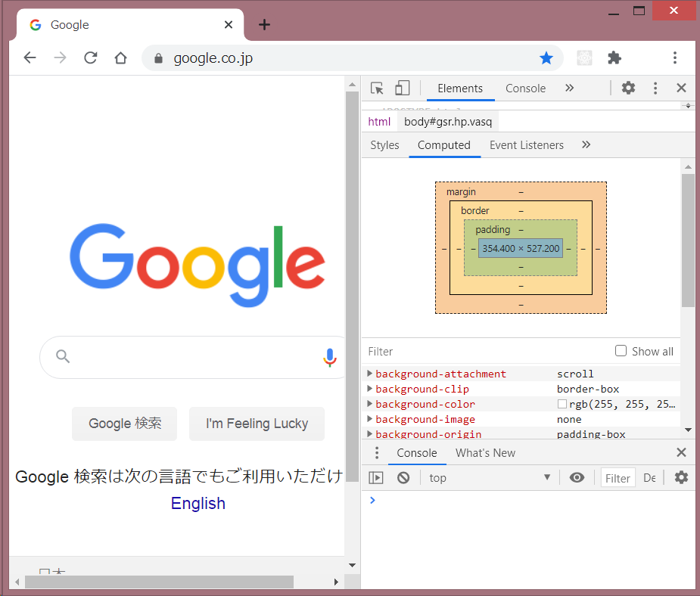This screenshot has height=596, width=700.
Task: Click the extension icon beside the star
Action: tap(584, 58)
